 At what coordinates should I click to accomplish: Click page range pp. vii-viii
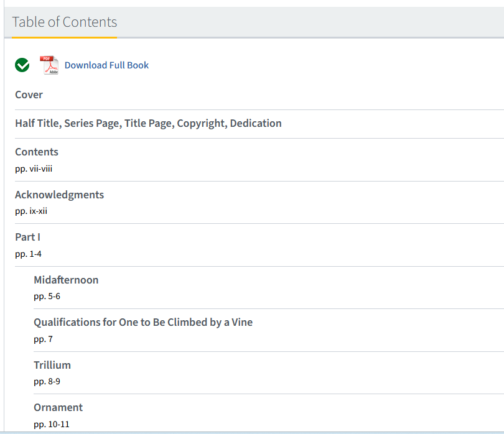click(x=38, y=169)
